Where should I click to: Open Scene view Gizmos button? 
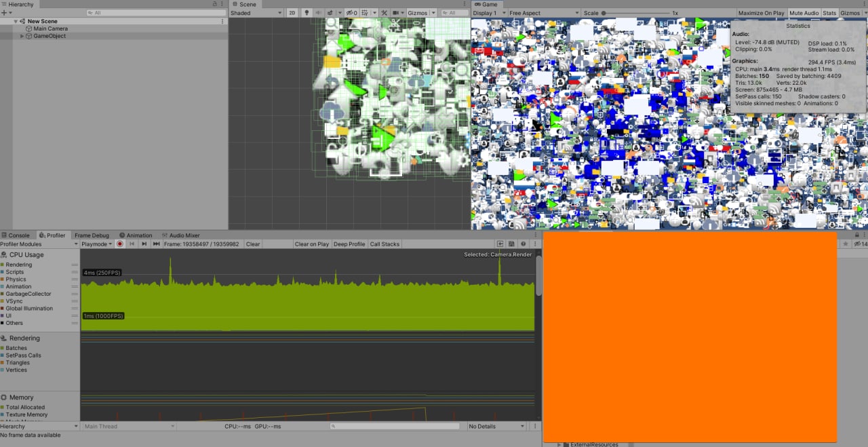tap(418, 13)
